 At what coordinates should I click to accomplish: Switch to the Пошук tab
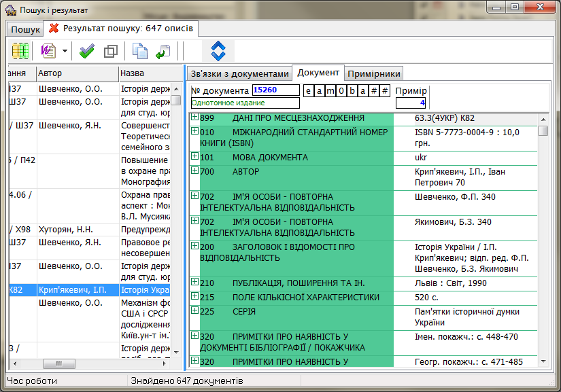[25, 29]
